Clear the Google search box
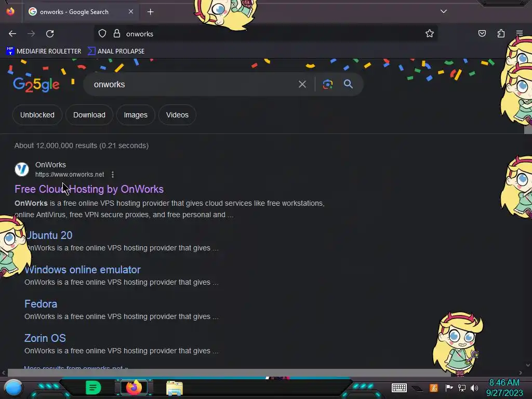Screen dimensions: 532x399 click(x=302, y=84)
